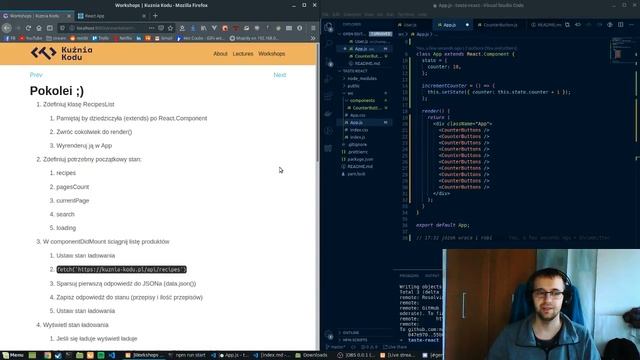Click the split editor icon
640x360 pixels.
pyautogui.click(x=620, y=25)
